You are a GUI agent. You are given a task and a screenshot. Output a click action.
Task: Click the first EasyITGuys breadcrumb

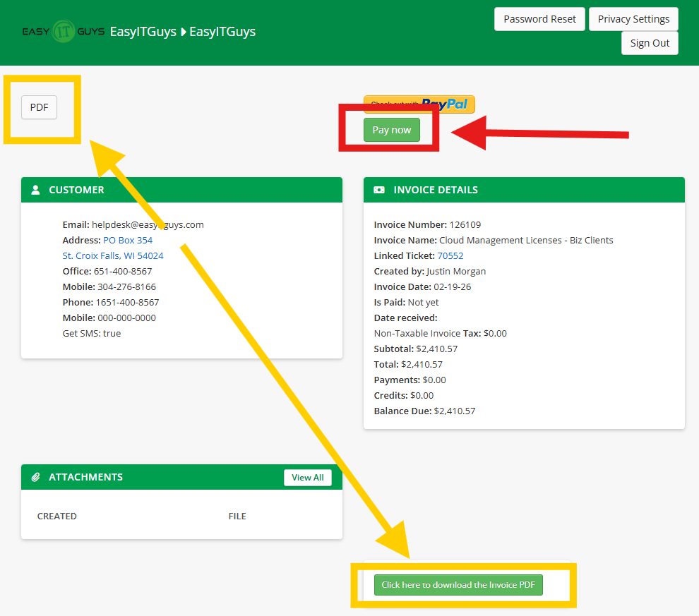coord(143,32)
